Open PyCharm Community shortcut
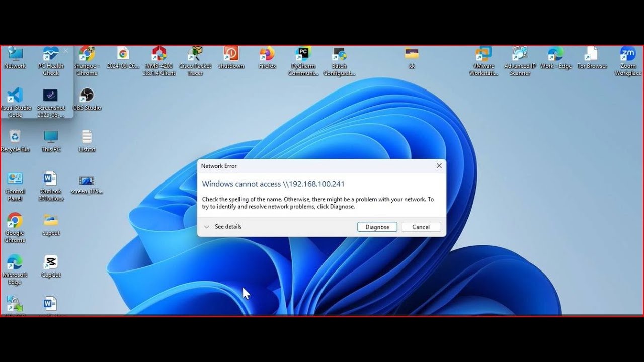The width and height of the screenshot is (644, 362). coord(303,61)
